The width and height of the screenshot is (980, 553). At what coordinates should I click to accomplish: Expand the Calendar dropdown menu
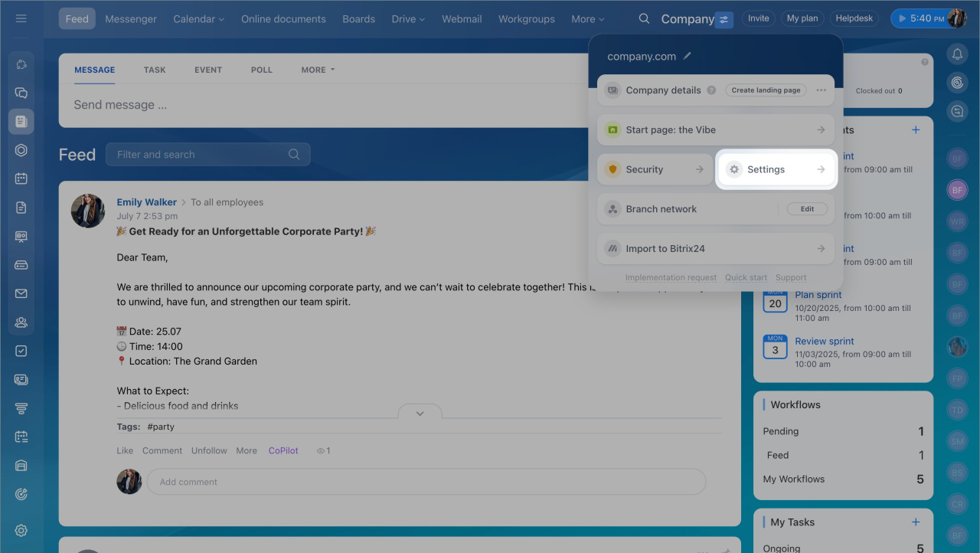click(198, 19)
